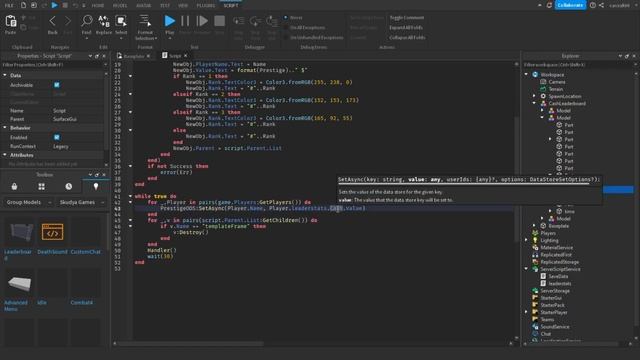
Task: Collapse code fold at line 41
Action: tap(130, 196)
